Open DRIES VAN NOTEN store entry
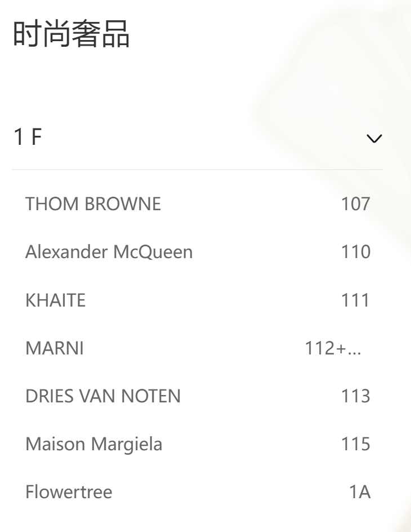411x532 pixels. [x=103, y=396]
